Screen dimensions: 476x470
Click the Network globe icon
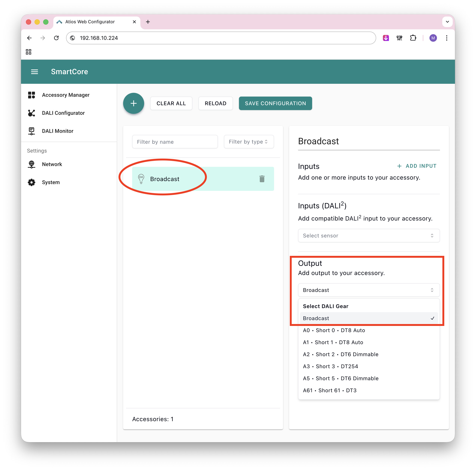[x=32, y=164]
